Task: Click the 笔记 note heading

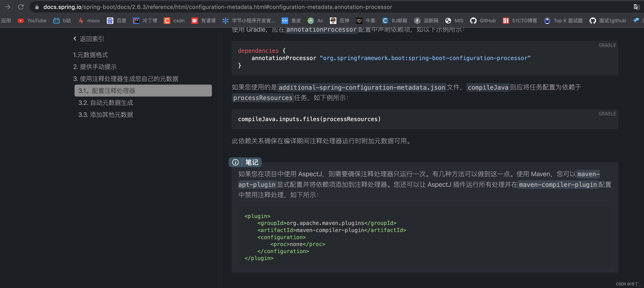Action: pyautogui.click(x=252, y=162)
